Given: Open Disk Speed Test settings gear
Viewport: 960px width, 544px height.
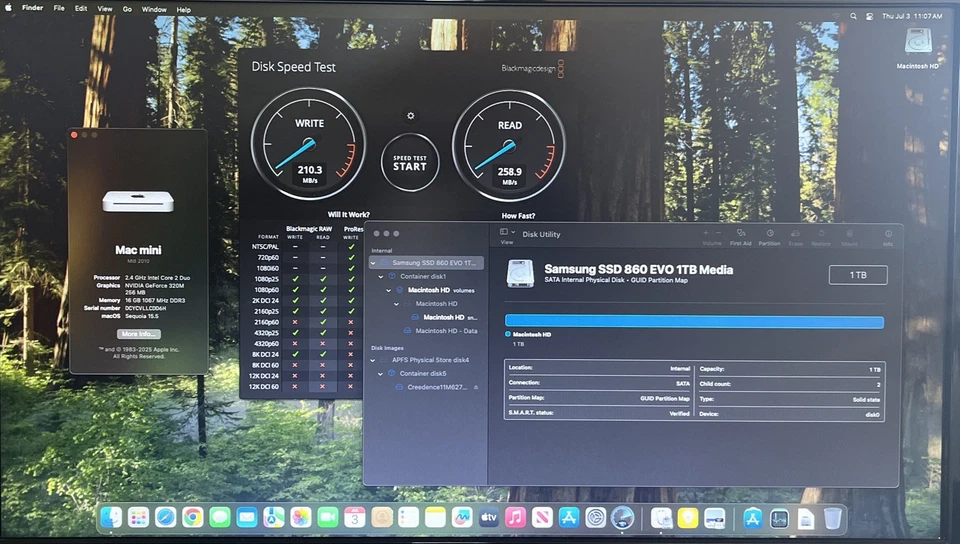Looking at the screenshot, I should (411, 116).
